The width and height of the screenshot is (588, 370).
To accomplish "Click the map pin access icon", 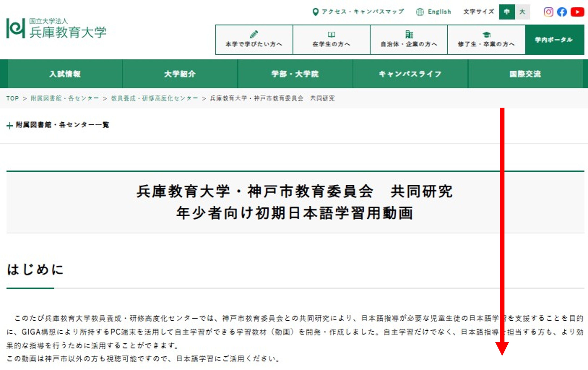I will [x=315, y=12].
